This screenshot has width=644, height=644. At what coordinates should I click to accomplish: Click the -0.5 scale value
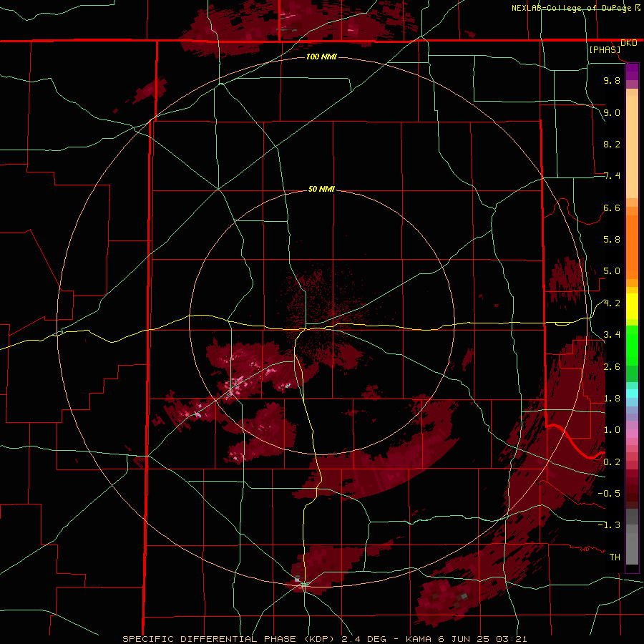[x=609, y=494]
